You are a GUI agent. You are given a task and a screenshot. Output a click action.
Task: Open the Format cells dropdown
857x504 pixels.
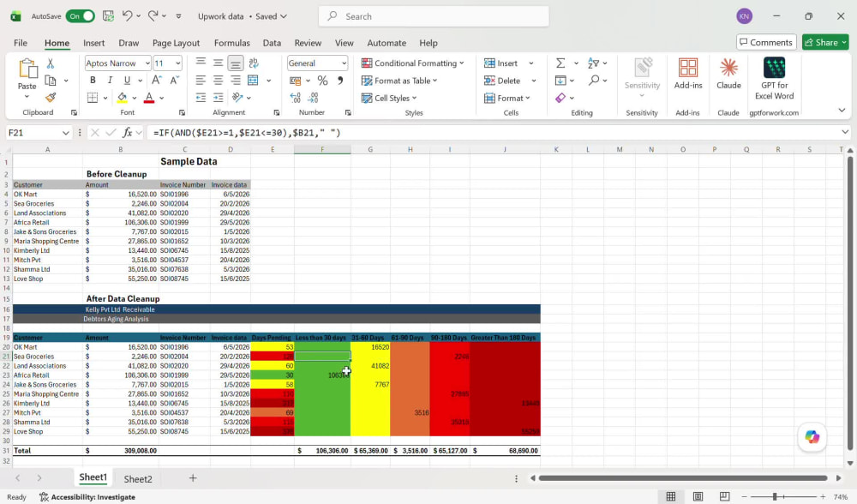click(507, 99)
